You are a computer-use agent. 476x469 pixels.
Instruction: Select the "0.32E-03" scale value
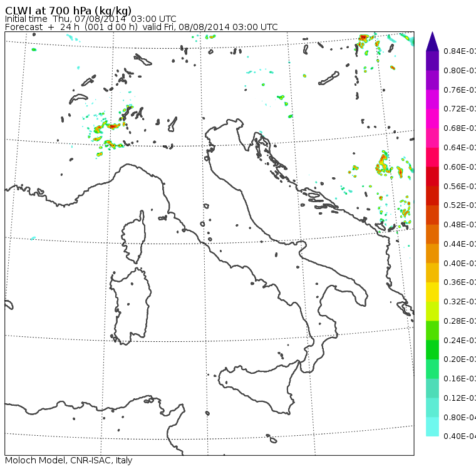pos(460,302)
